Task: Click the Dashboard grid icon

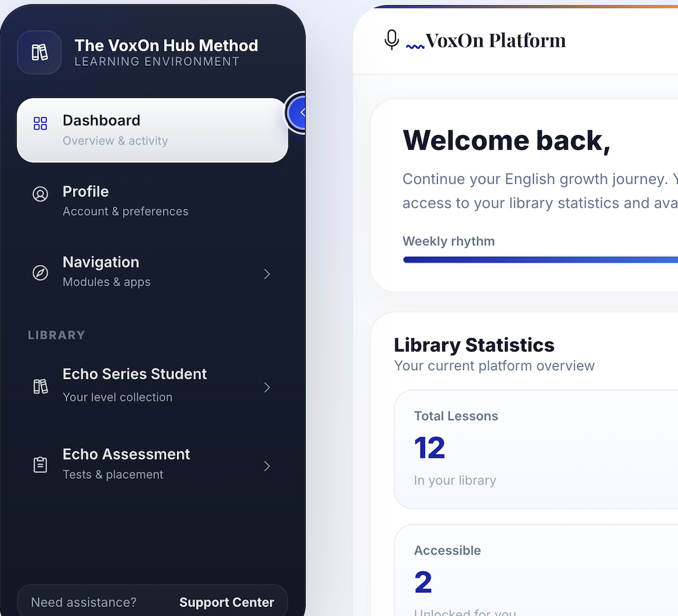Action: pyautogui.click(x=40, y=124)
